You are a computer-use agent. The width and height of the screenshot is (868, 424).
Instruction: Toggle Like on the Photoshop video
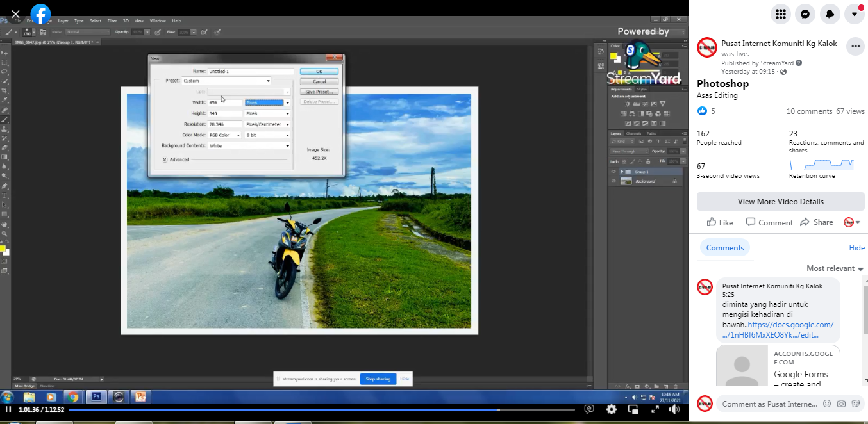pos(719,222)
